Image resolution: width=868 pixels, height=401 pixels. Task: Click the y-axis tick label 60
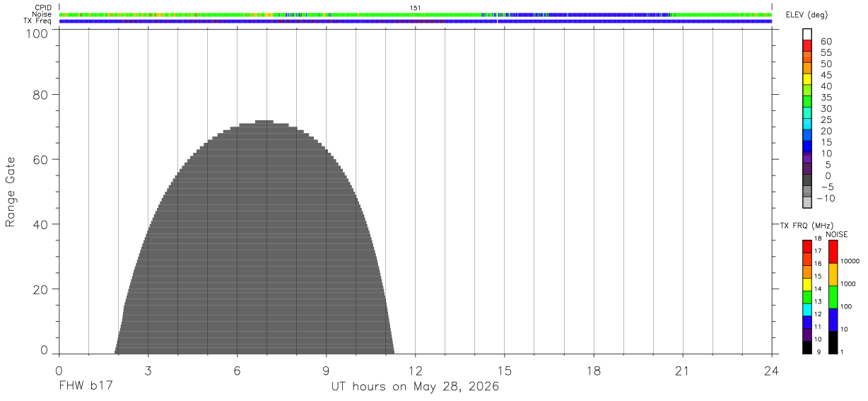click(x=41, y=160)
